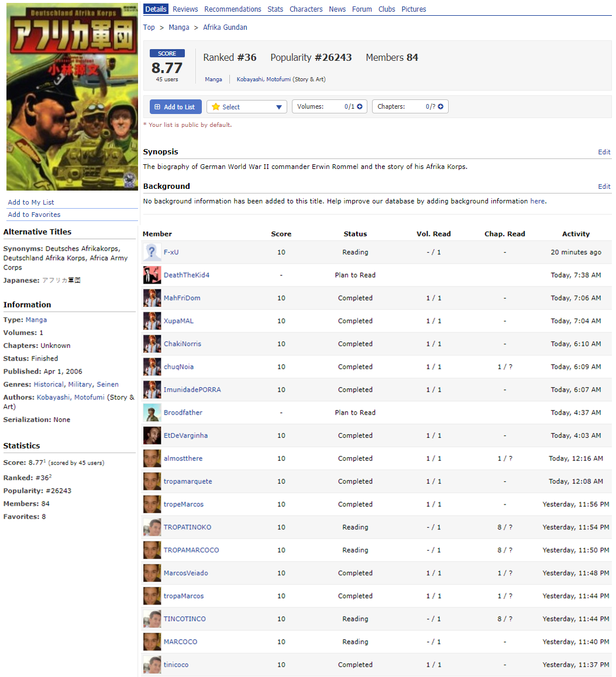Click almostthere's avatar thumbnail
This screenshot has height=677, width=616.
click(152, 458)
